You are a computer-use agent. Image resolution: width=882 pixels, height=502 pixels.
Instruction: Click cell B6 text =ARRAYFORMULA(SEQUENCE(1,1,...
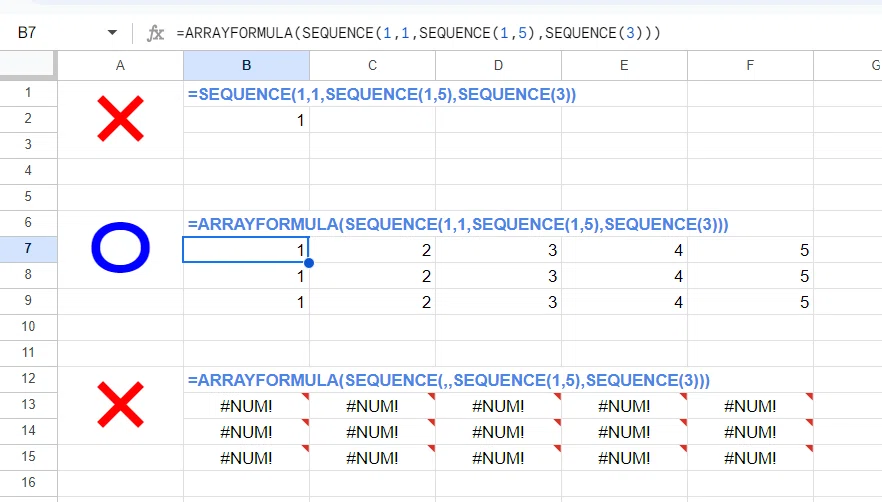click(329, 224)
